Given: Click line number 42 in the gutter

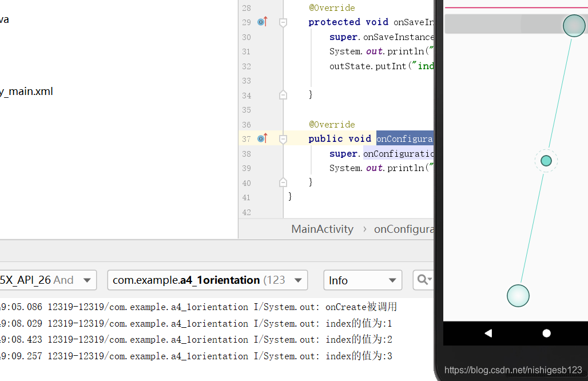Looking at the screenshot, I should [x=247, y=212].
